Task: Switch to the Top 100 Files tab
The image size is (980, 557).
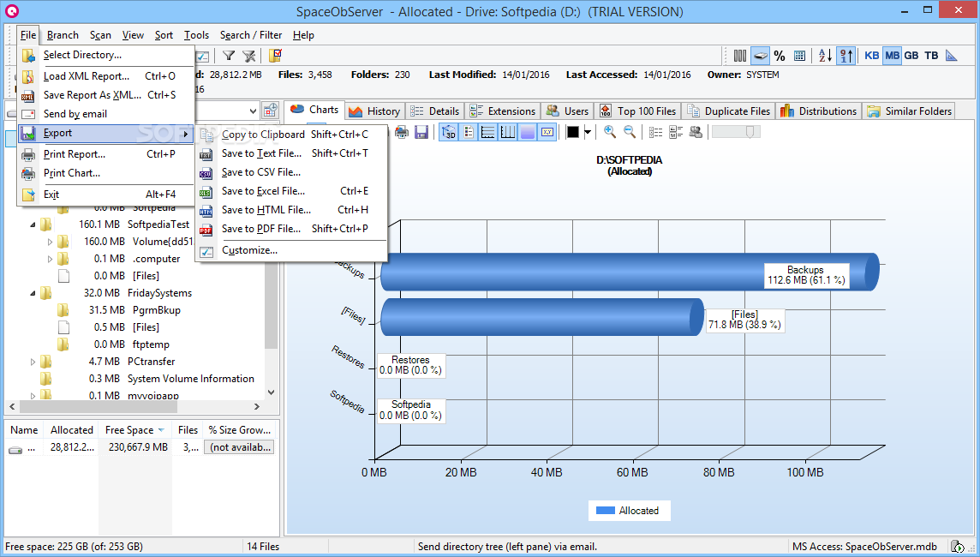Action: [x=637, y=111]
